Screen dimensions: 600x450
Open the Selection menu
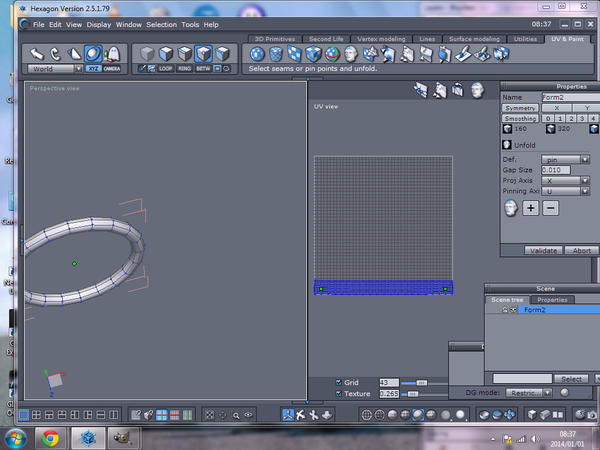pos(161,25)
